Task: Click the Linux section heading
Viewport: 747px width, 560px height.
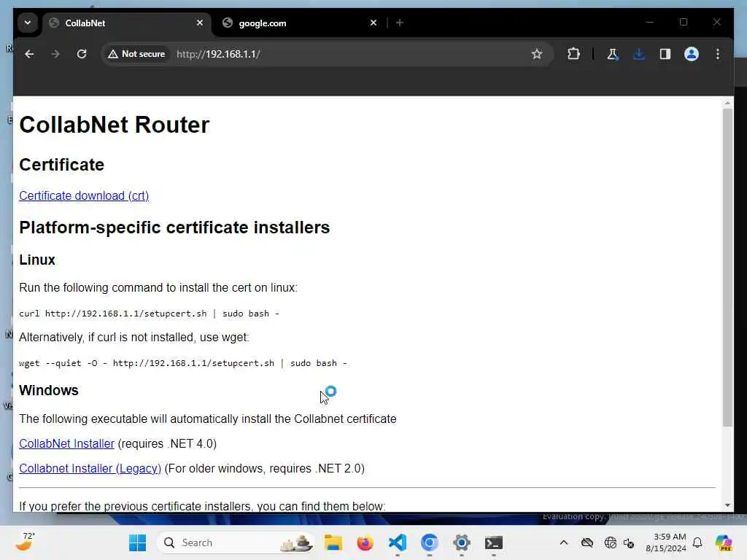Action: pyautogui.click(x=37, y=260)
